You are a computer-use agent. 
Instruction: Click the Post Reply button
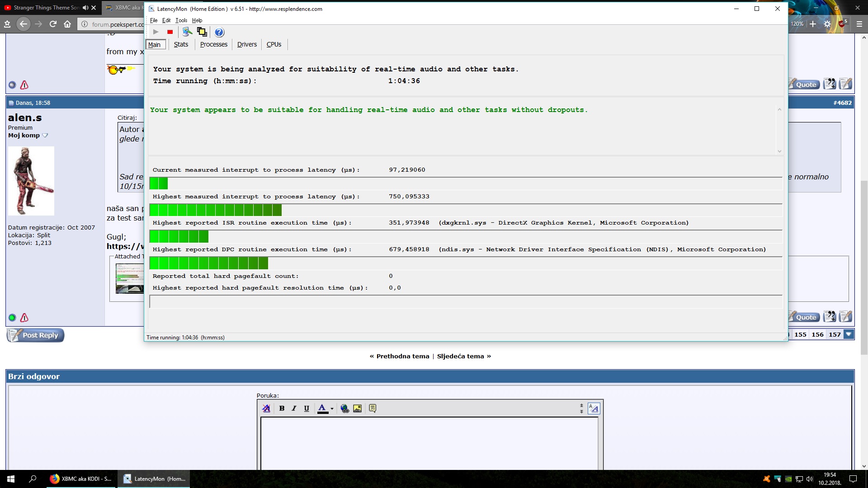click(x=36, y=335)
